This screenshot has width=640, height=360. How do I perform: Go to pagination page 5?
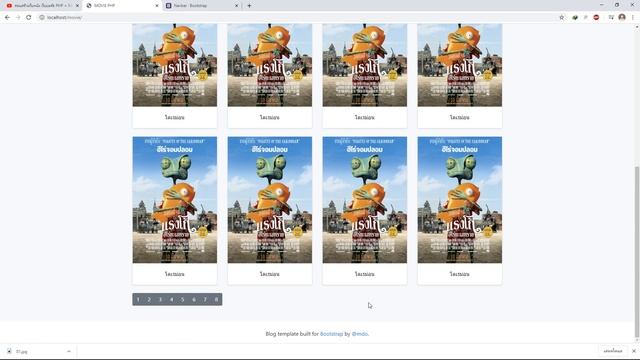click(x=183, y=300)
